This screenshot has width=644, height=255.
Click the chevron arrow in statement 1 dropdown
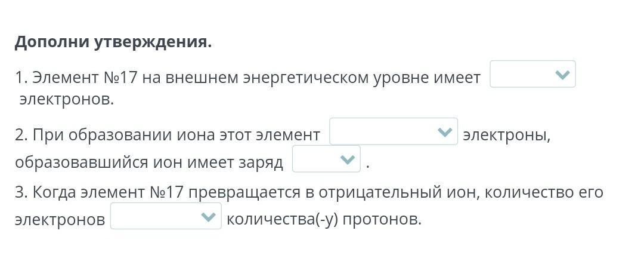(x=562, y=75)
